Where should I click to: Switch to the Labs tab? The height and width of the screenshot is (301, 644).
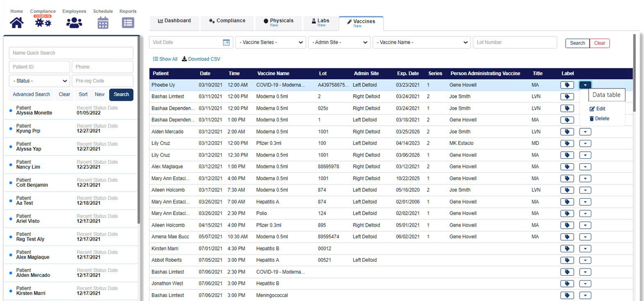pos(320,22)
